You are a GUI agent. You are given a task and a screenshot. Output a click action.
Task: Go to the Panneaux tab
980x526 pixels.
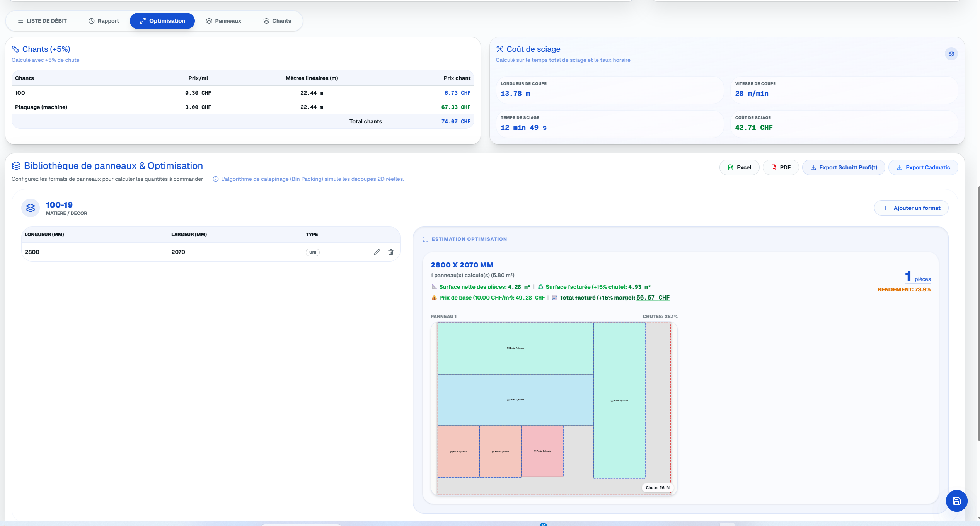click(x=224, y=21)
